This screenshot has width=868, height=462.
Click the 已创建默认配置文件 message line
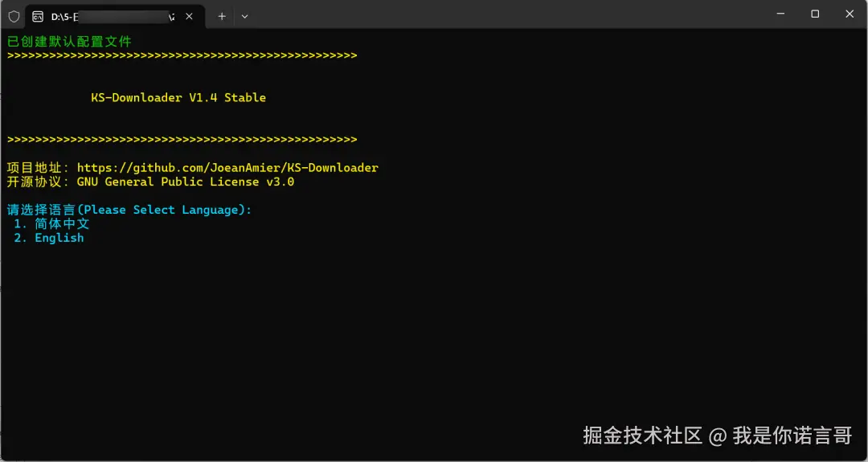pos(69,42)
